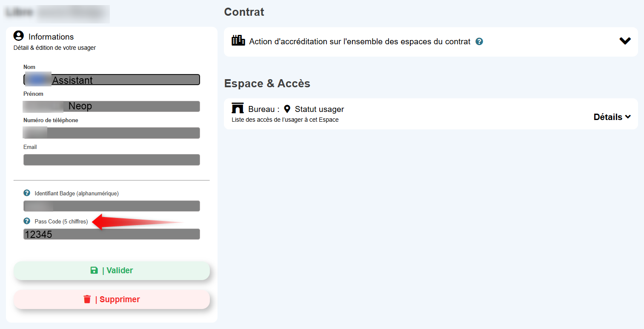
Task: Click the Numéro de téléphone field
Action: 112,133
